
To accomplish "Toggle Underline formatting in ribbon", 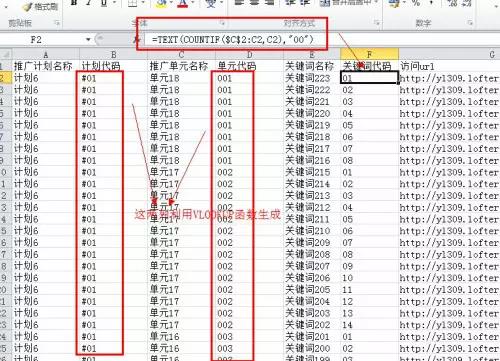I will pyautogui.click(x=104, y=3).
